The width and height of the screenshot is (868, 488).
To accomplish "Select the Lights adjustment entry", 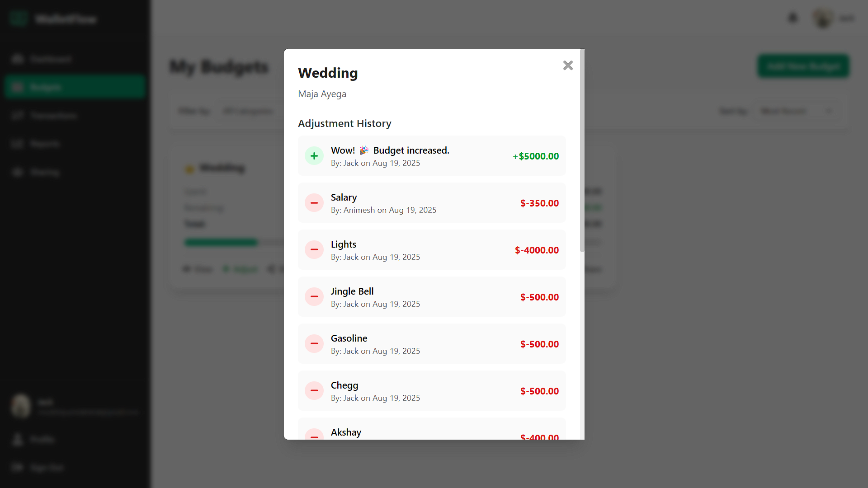I will pyautogui.click(x=432, y=250).
